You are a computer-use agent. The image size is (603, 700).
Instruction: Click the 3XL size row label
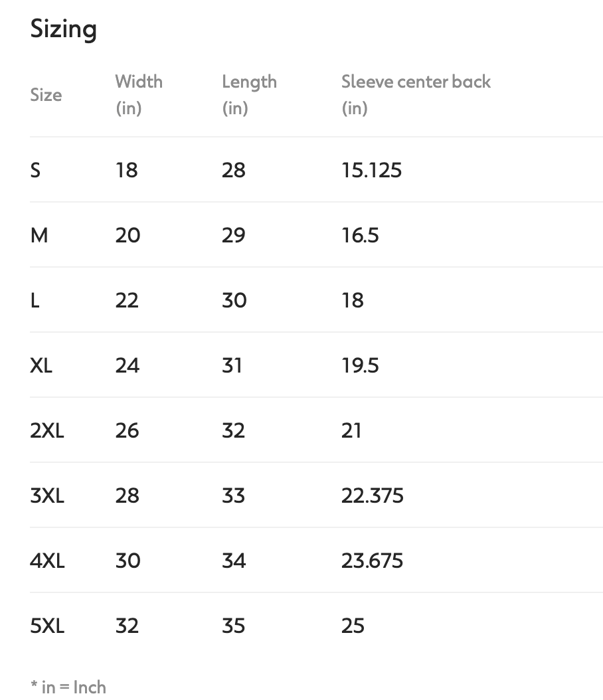point(47,496)
